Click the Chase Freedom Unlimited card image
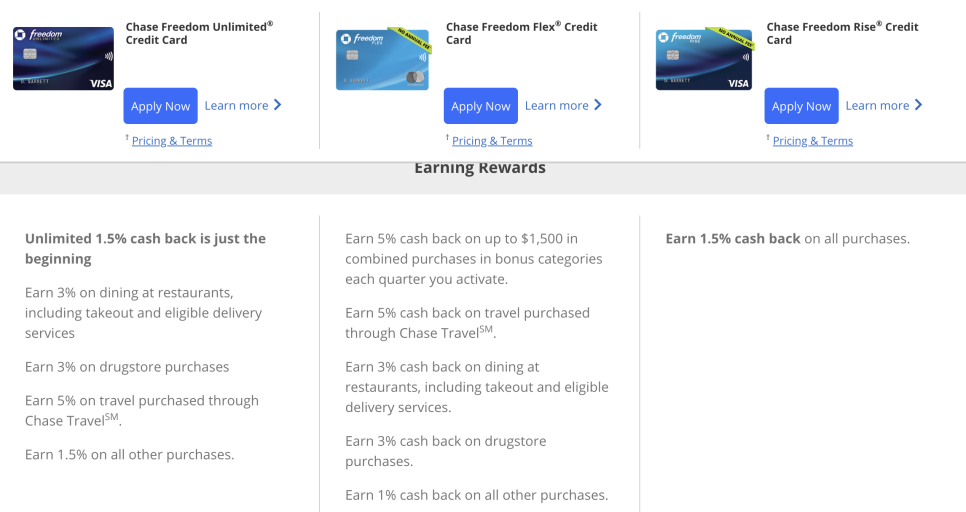This screenshot has width=966, height=512. (63, 59)
